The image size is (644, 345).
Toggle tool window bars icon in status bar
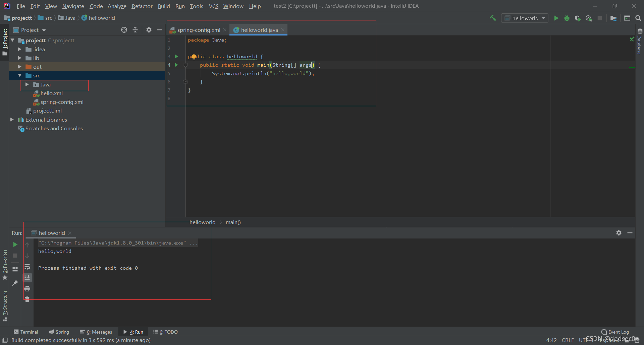5,340
